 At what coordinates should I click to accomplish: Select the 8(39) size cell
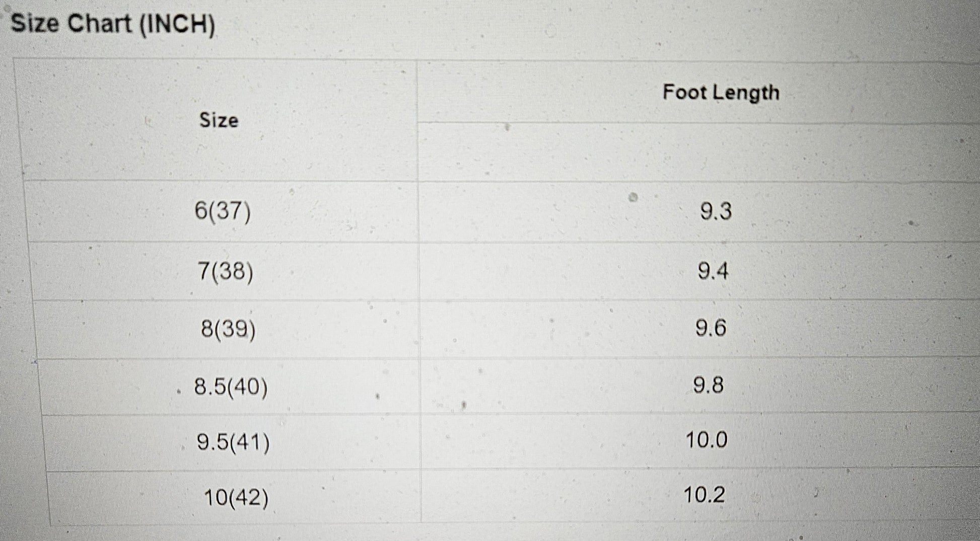click(x=228, y=330)
